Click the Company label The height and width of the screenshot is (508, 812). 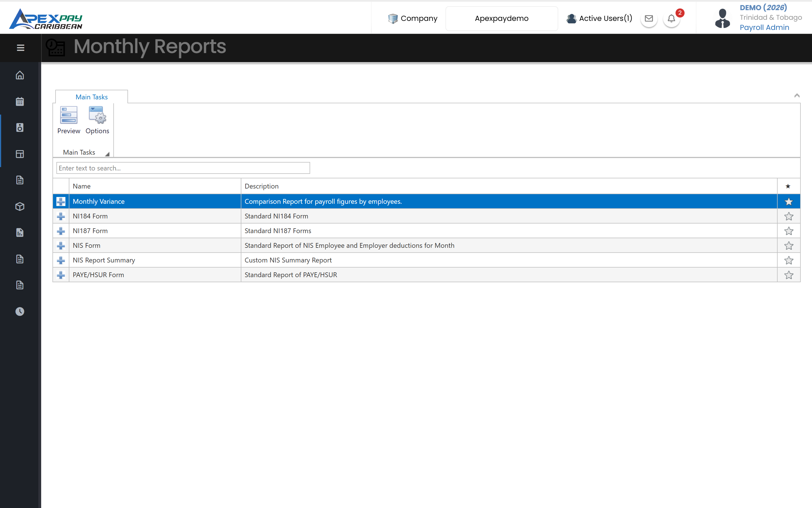[419, 18]
